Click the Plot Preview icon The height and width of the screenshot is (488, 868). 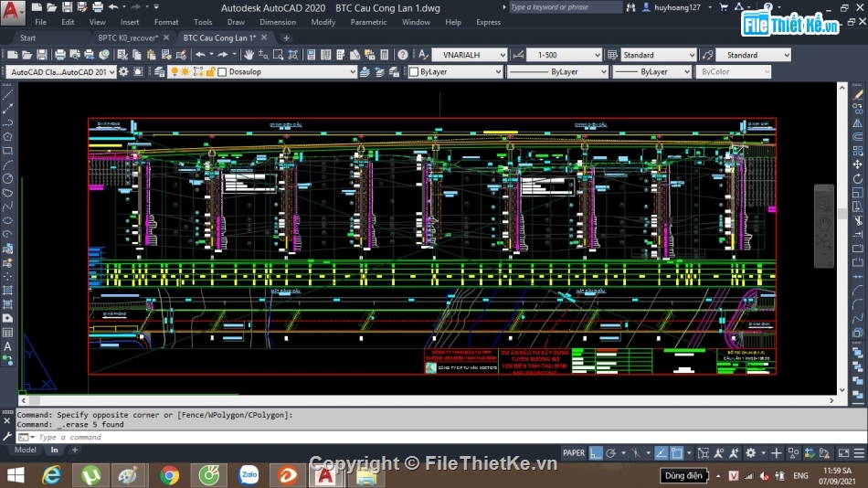coord(74,55)
